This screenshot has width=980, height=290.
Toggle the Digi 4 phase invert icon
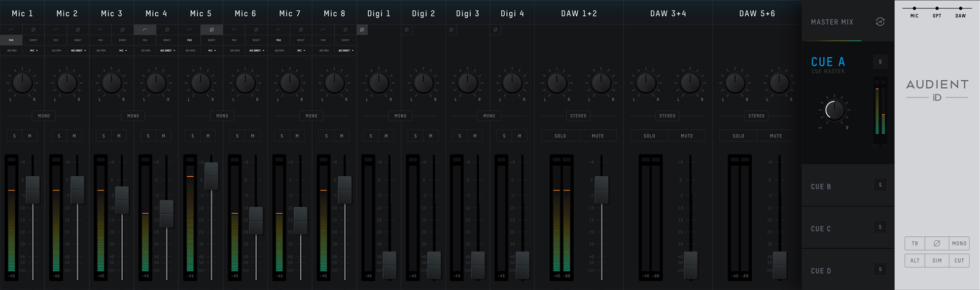(x=495, y=30)
